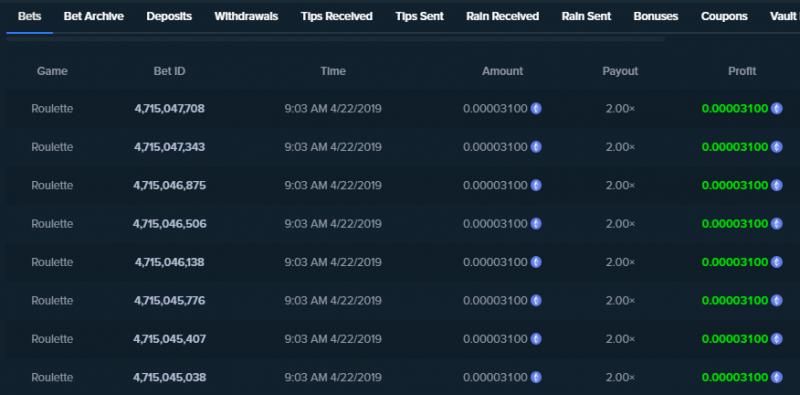
Task: Click Ethereum icon in amount of bet 4,715,045,407
Action: coord(536,339)
